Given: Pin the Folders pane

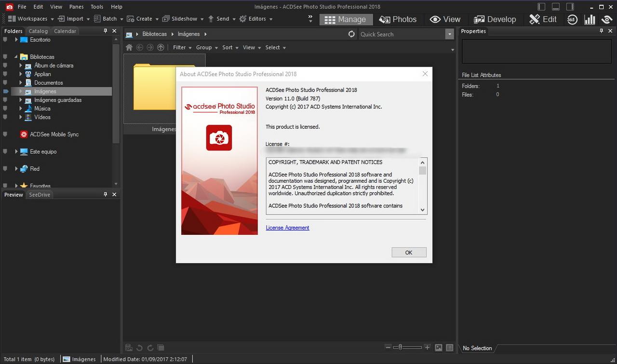Looking at the screenshot, I should (x=106, y=31).
